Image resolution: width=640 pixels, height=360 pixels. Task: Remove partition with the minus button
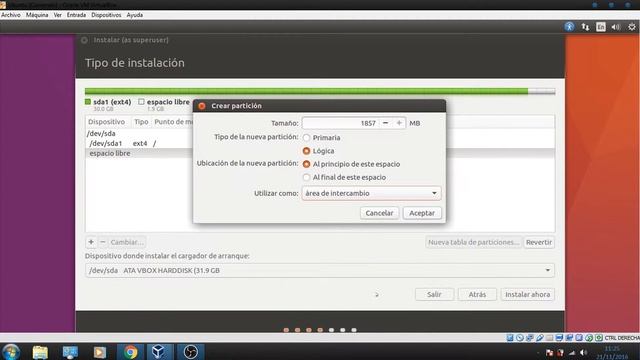tap(103, 242)
